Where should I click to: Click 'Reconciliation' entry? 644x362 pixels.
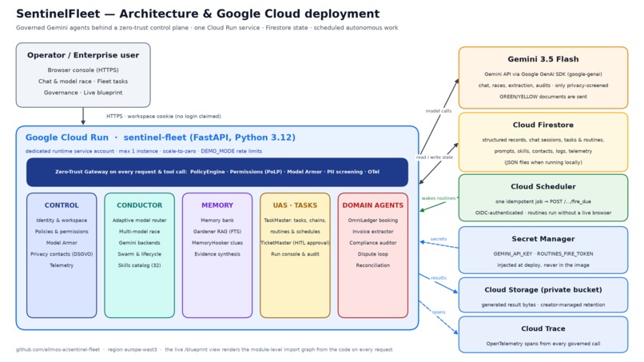pyautogui.click(x=373, y=265)
